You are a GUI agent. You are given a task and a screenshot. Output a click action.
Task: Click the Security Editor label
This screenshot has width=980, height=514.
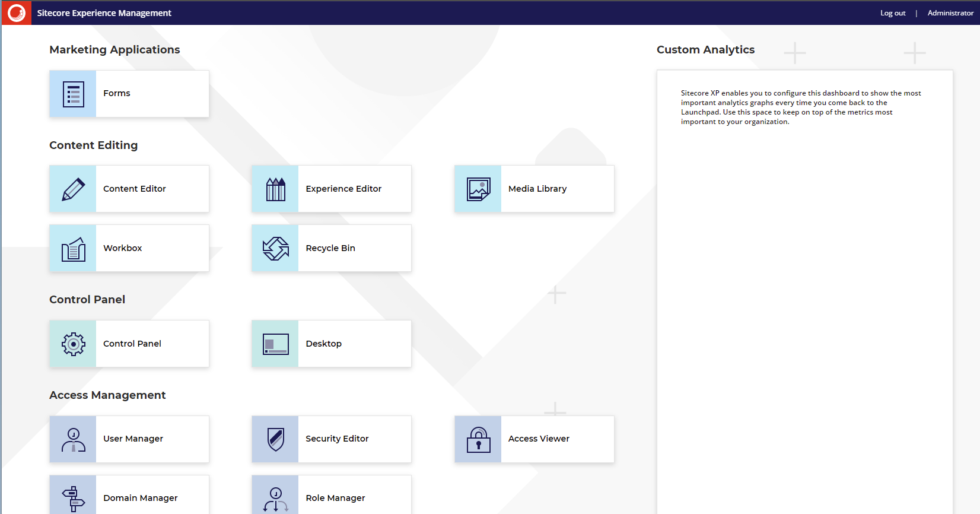coord(337,439)
